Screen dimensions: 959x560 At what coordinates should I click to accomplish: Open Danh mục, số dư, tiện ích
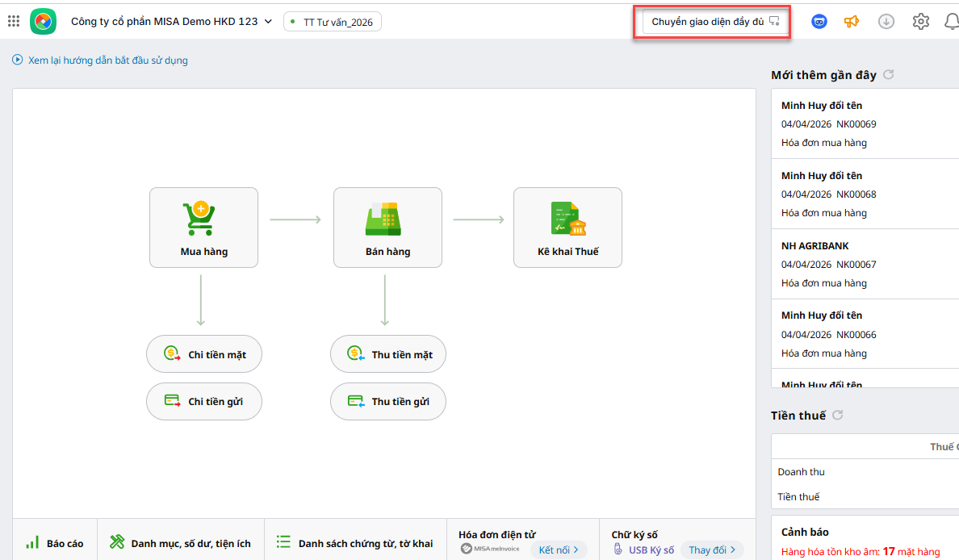point(181,543)
